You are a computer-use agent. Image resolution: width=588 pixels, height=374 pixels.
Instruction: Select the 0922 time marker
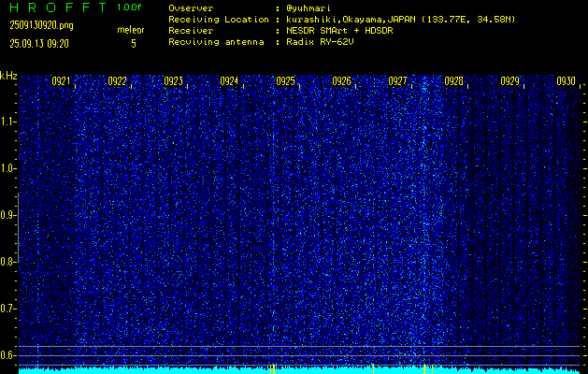(117, 81)
